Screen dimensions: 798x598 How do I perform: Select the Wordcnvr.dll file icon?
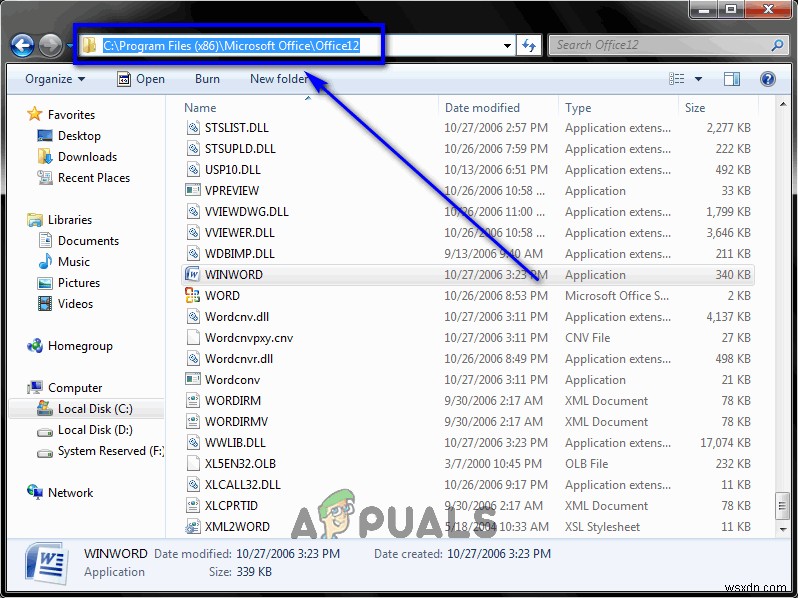click(x=193, y=359)
